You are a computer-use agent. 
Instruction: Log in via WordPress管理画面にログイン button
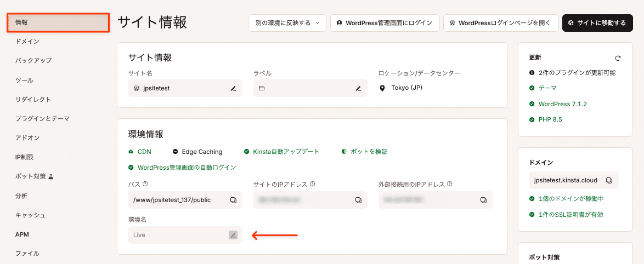(385, 23)
